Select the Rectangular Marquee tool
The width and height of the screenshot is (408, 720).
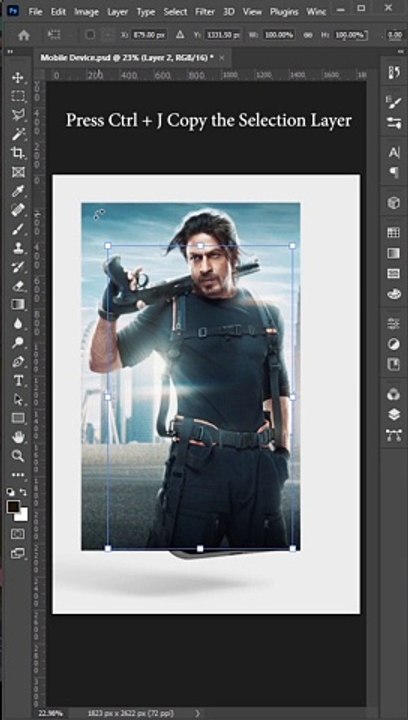[x=18, y=96]
